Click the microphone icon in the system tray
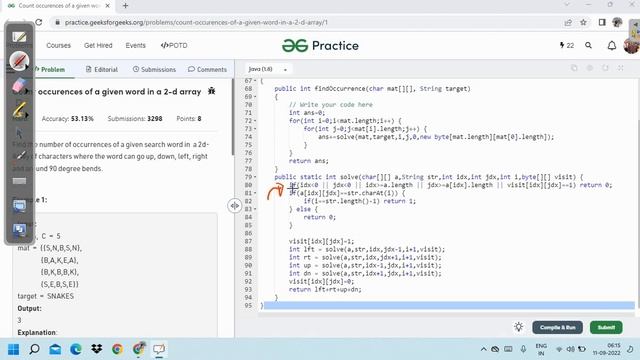The image size is (640, 360). click(523, 349)
